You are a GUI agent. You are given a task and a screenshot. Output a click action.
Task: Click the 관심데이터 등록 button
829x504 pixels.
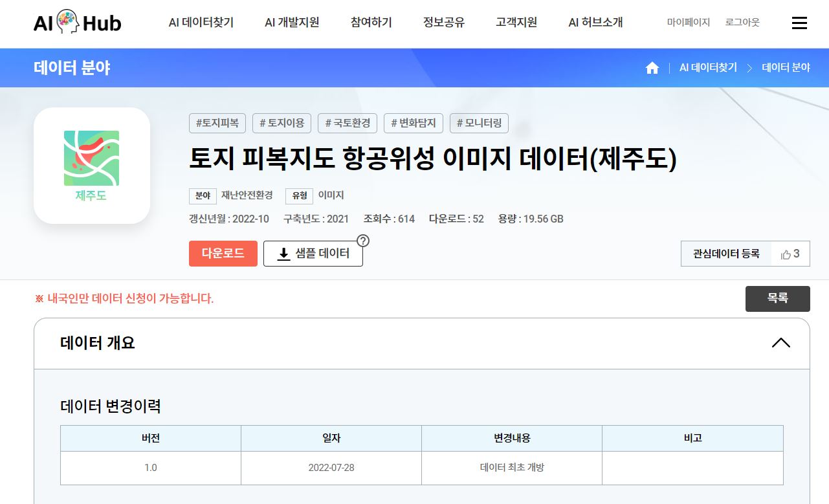tap(726, 254)
